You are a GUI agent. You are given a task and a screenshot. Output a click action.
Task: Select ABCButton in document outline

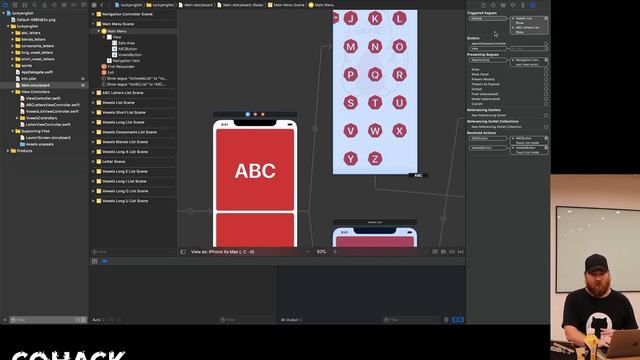coord(127,49)
